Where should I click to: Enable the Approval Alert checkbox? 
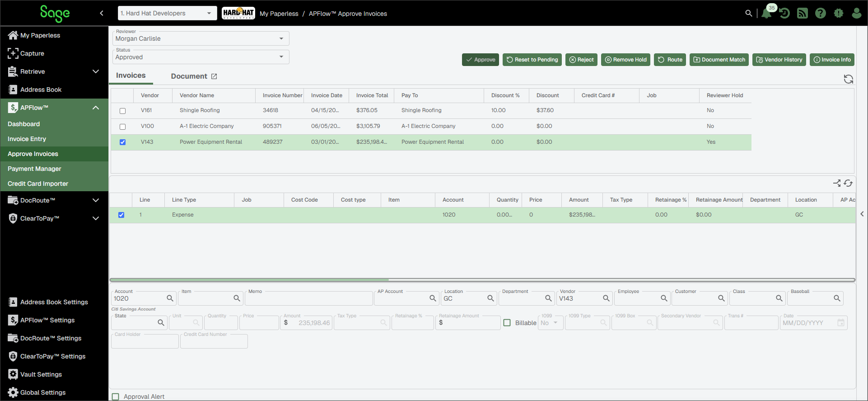click(116, 396)
